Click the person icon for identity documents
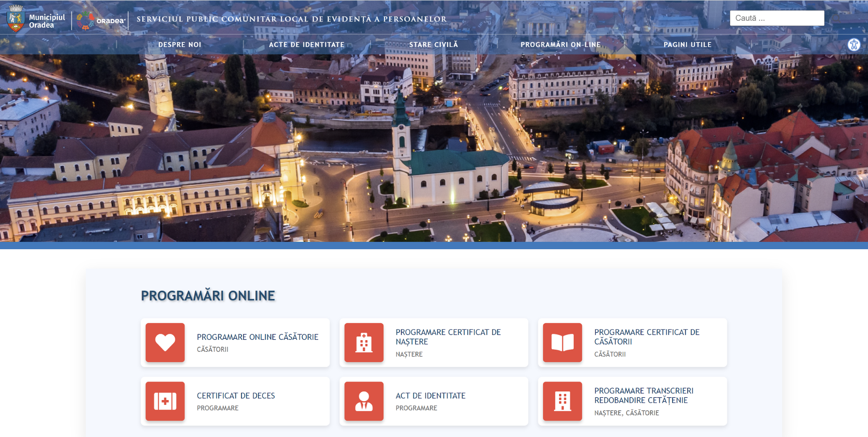 tap(364, 401)
